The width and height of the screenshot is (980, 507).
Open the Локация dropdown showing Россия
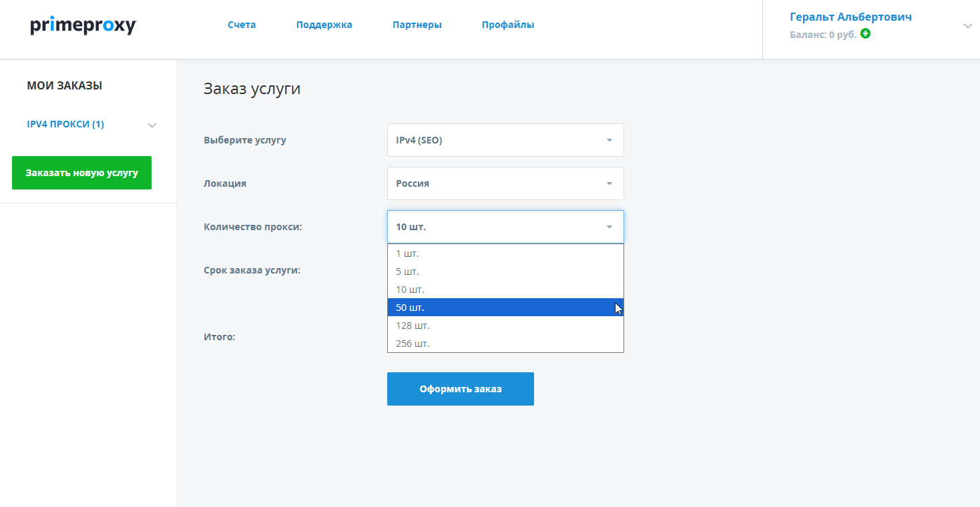505,183
